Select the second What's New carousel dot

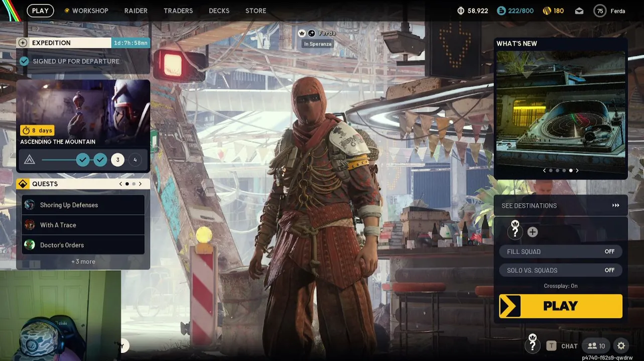(557, 170)
